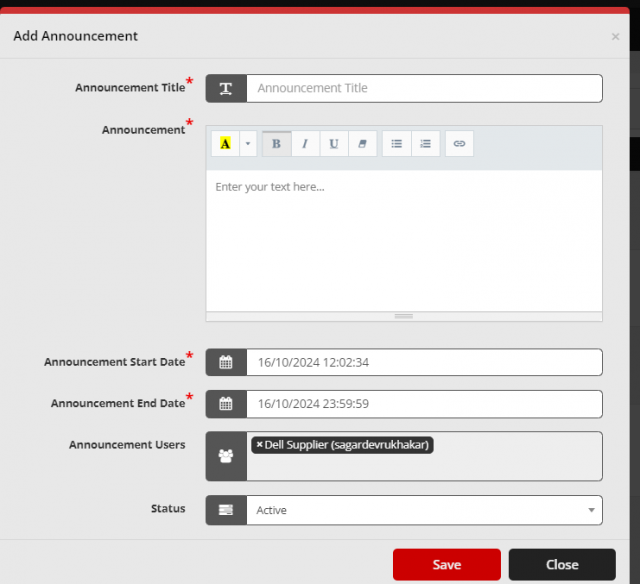This screenshot has width=640, height=584.
Task: Focus the Announcement Title input field
Action: click(x=424, y=88)
